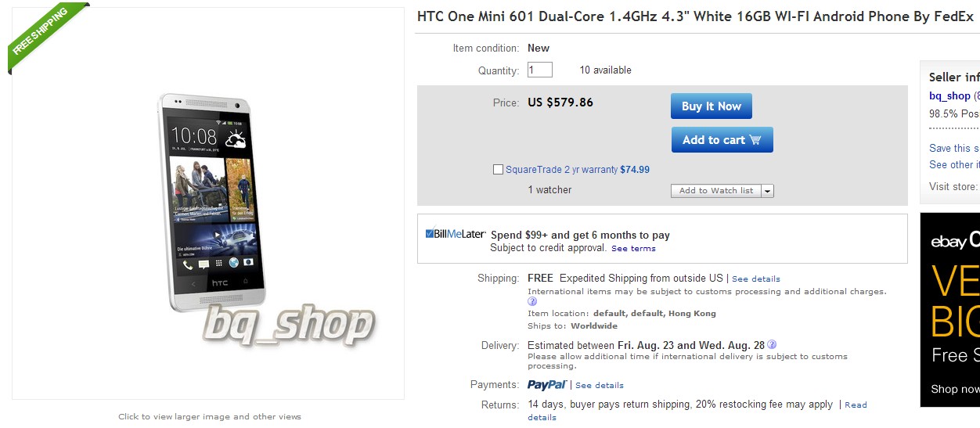Click the HTC One Mini product image

[x=211, y=203]
